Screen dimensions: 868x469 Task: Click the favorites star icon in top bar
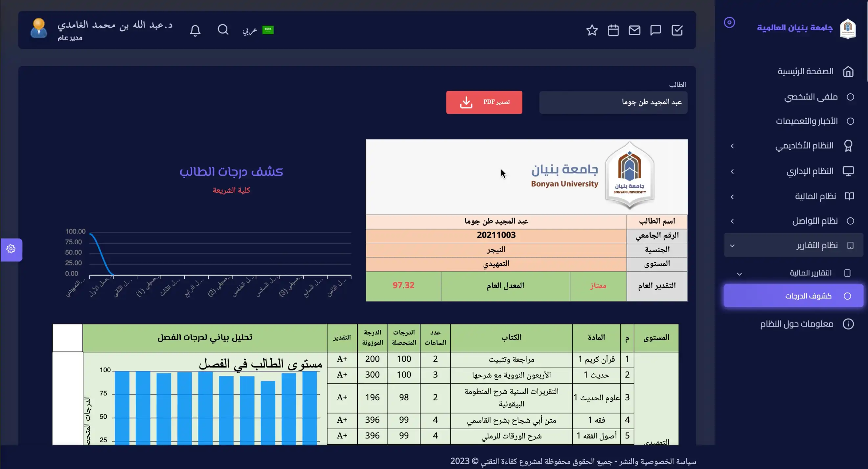pos(592,30)
